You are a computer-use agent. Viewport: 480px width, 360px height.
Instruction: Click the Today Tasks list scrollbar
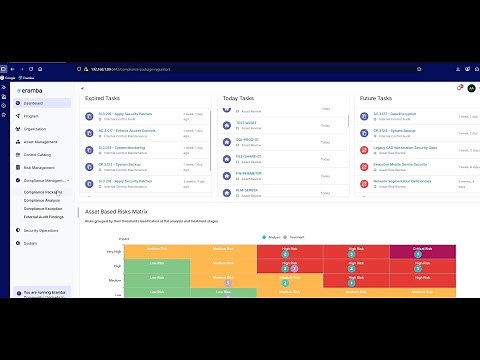pyautogui.click(x=348, y=121)
